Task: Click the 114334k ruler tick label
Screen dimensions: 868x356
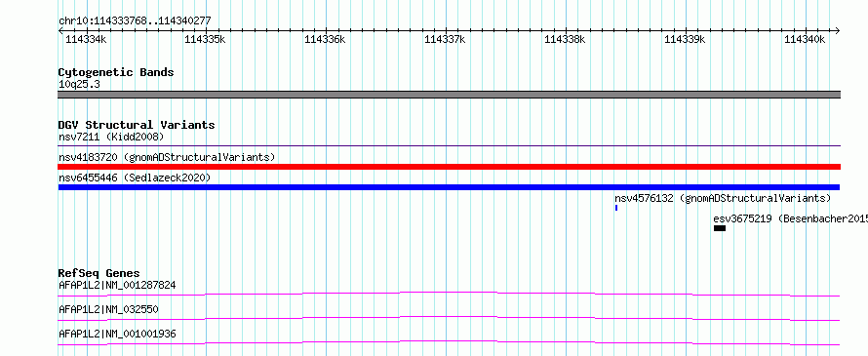Action: [x=86, y=39]
